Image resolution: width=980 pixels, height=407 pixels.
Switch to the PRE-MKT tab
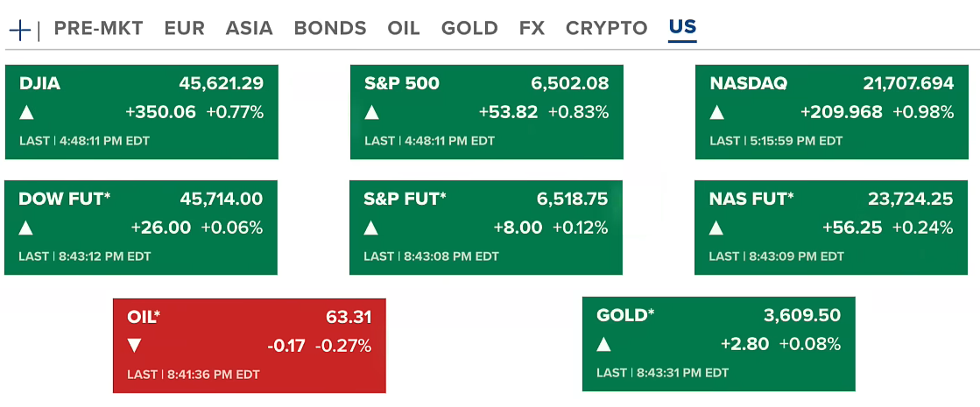(98, 28)
